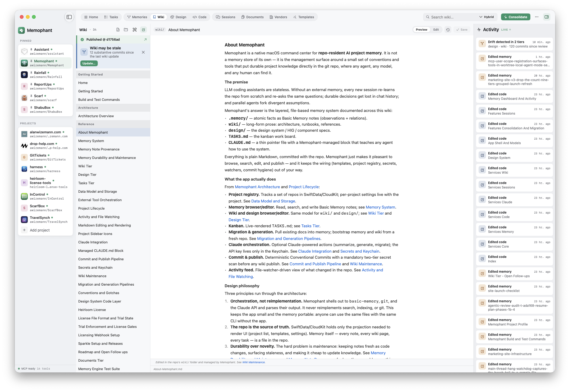The width and height of the screenshot is (570, 392).
Task: Select the ShabuBox project icon
Action: pyautogui.click(x=24, y=110)
